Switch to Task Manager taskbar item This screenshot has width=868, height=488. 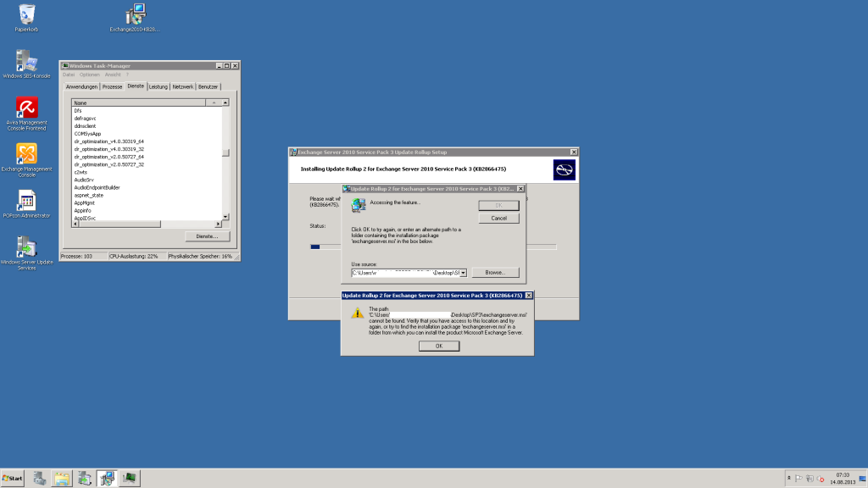pyautogui.click(x=130, y=478)
